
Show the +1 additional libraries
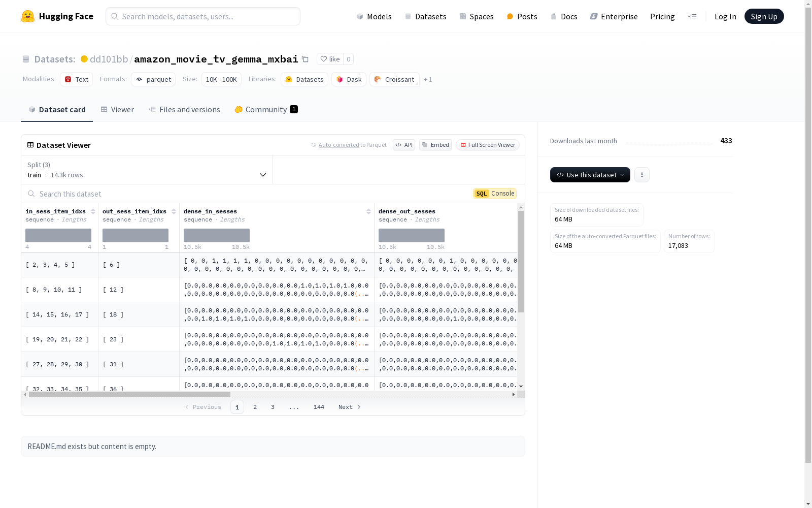coord(428,79)
